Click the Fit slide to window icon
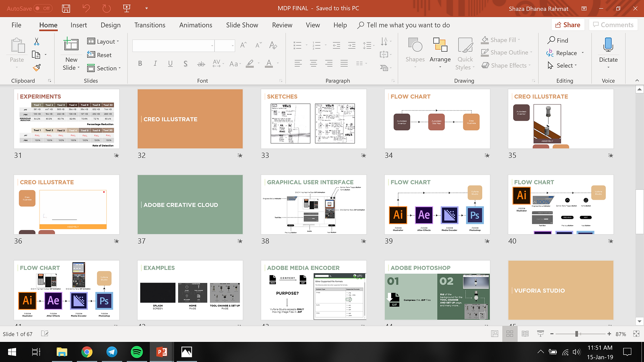 (x=636, y=334)
